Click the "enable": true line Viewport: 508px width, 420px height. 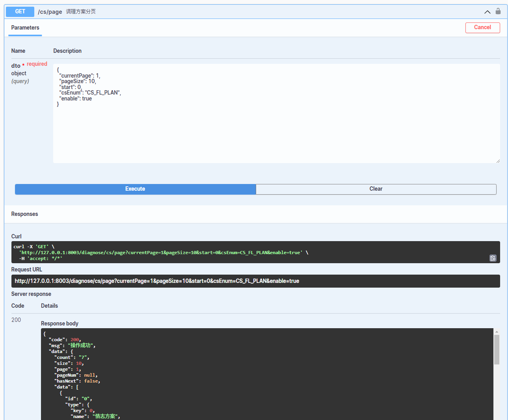coord(76,98)
